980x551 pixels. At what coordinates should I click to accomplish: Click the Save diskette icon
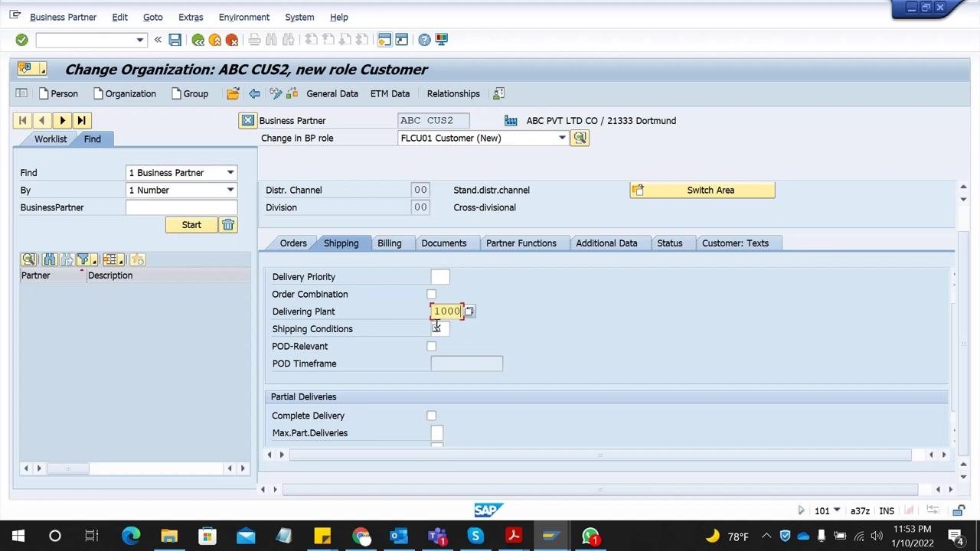click(x=175, y=40)
